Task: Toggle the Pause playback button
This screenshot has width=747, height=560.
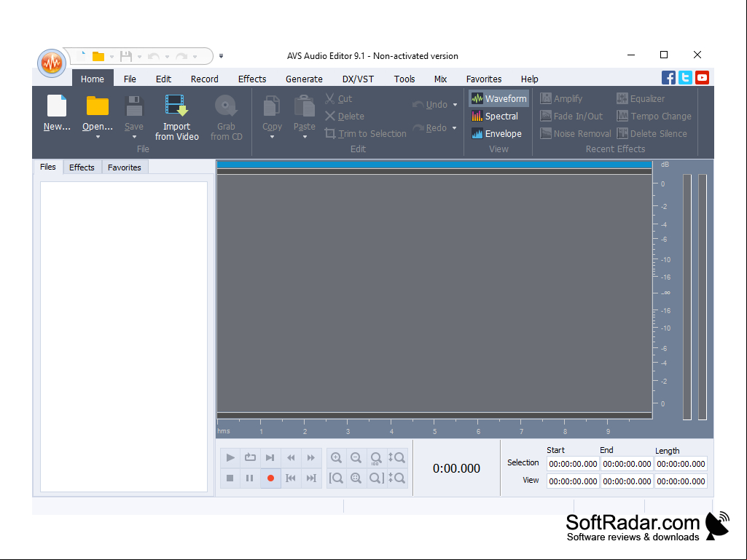Action: coord(250,478)
